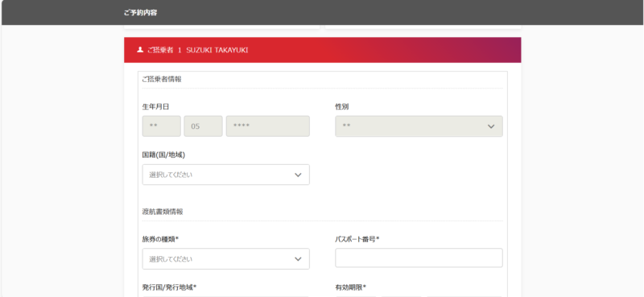Click the 性別 label
This screenshot has width=644, height=297.
(342, 107)
